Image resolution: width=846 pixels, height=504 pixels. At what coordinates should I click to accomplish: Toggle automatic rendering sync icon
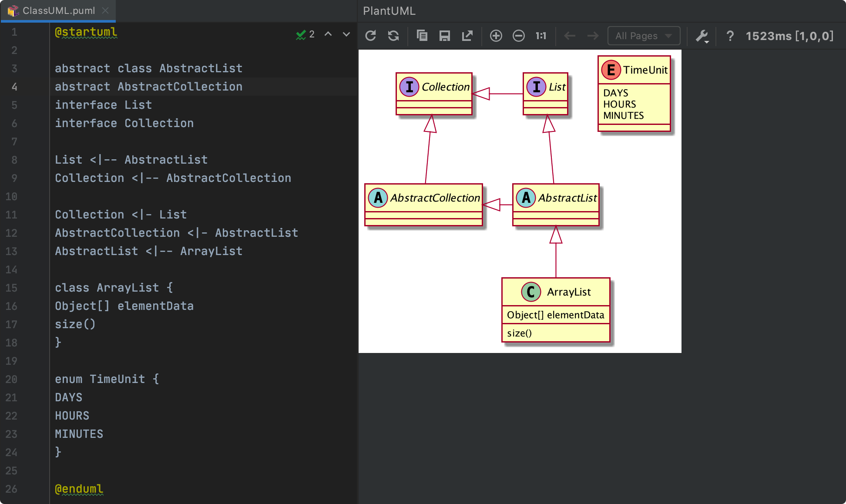[393, 36]
